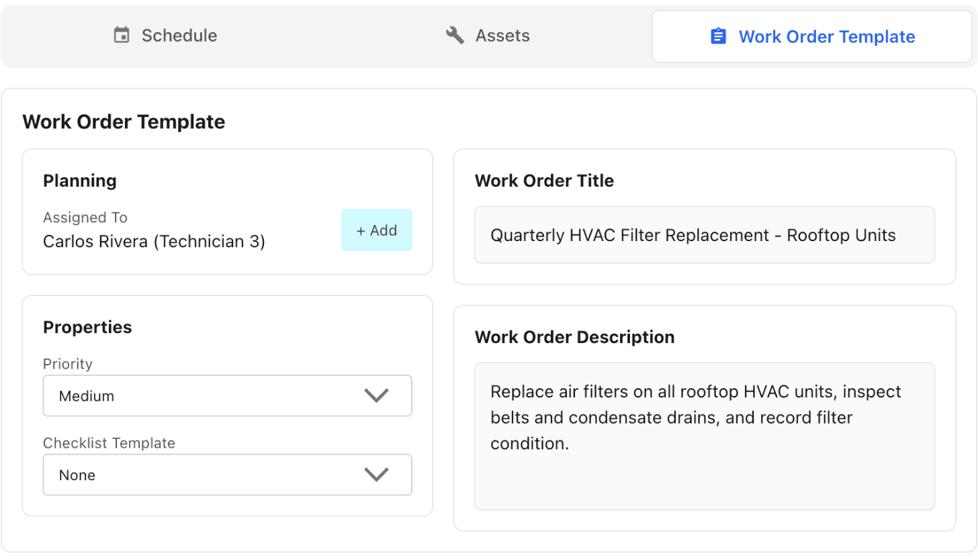Click the Work Order Template page heading
Screen dimensions: 978x560
pyautogui.click(x=124, y=122)
